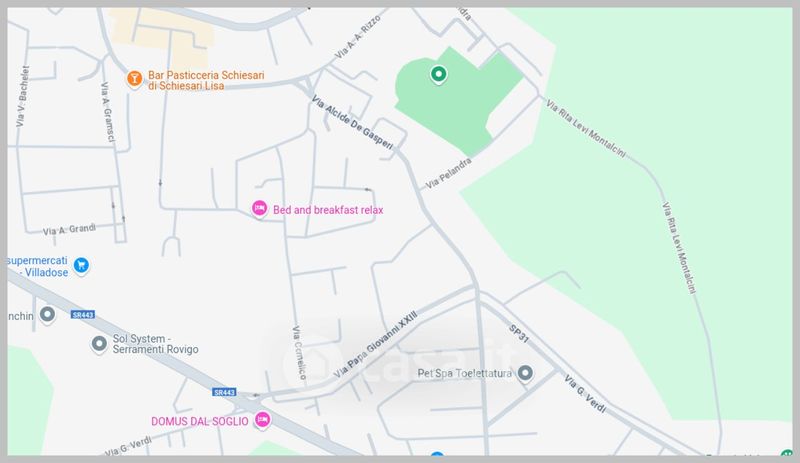Click the SR443 shield near Domus Dal Soglio
This screenshot has width=800, height=463.
tap(224, 392)
